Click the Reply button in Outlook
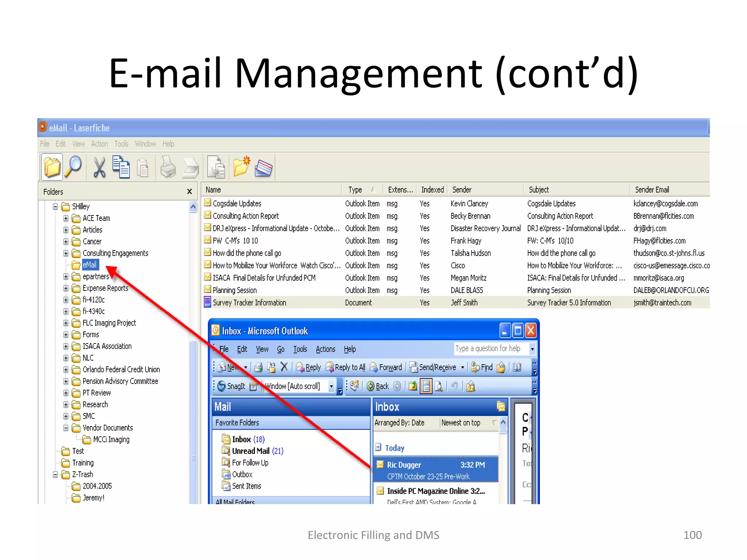Image resolution: width=747 pixels, height=560 pixels. [x=308, y=367]
